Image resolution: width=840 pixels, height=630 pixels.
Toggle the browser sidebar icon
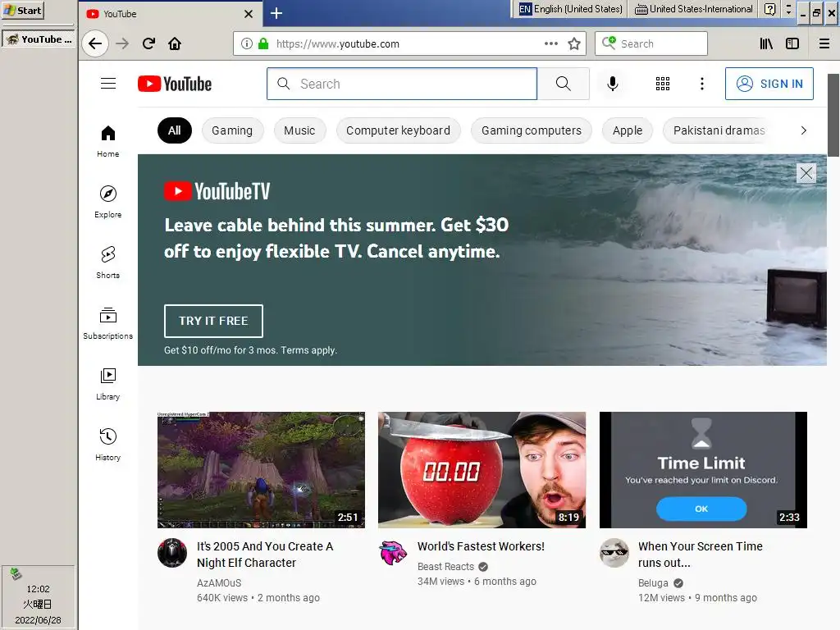(x=792, y=43)
